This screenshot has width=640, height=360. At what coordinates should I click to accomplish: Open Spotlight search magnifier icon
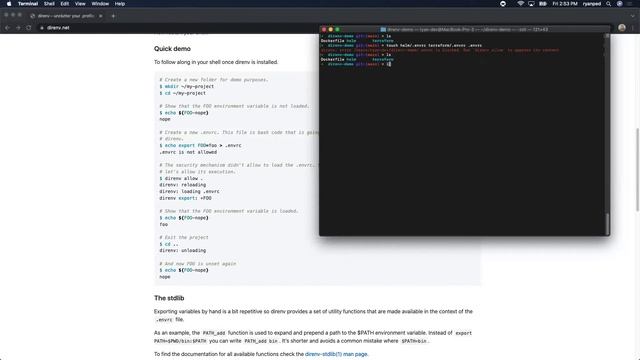609,4
